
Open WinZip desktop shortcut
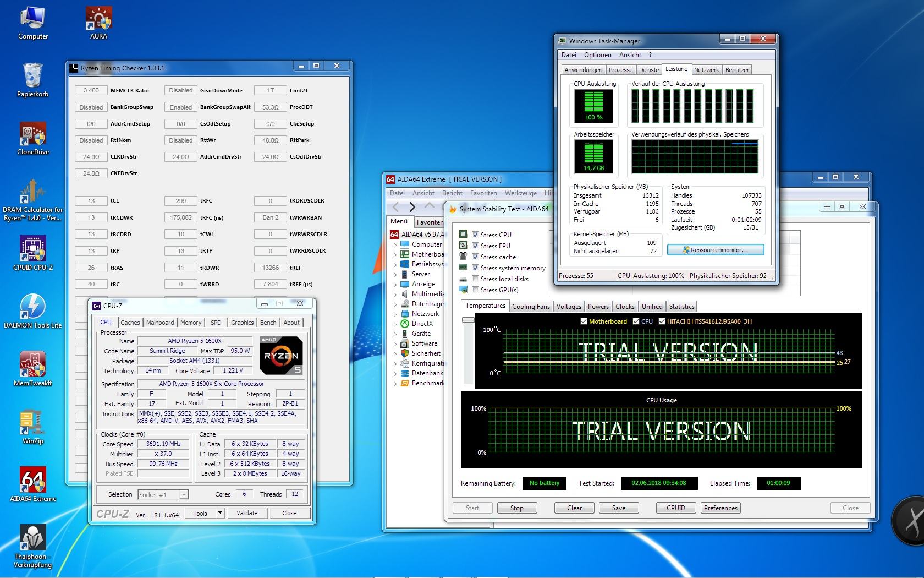click(33, 427)
